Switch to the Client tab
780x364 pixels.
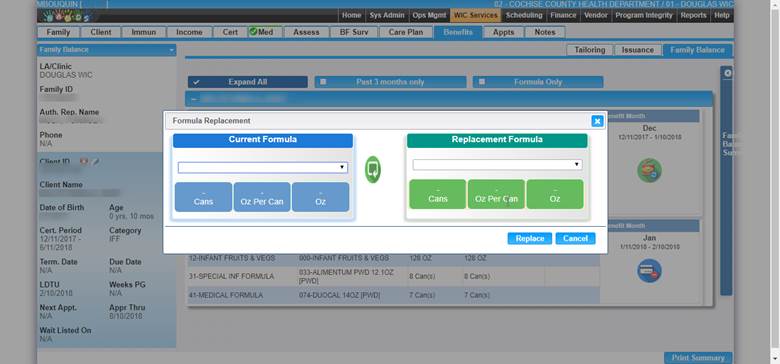tap(100, 32)
